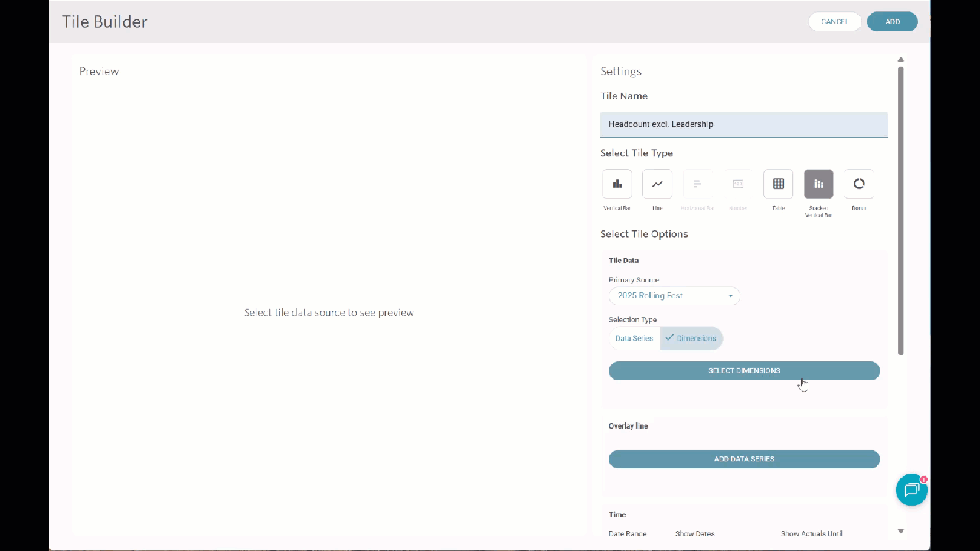Click the settings scrollbar up arrow
The width and height of the screenshot is (980, 551).
(x=900, y=60)
